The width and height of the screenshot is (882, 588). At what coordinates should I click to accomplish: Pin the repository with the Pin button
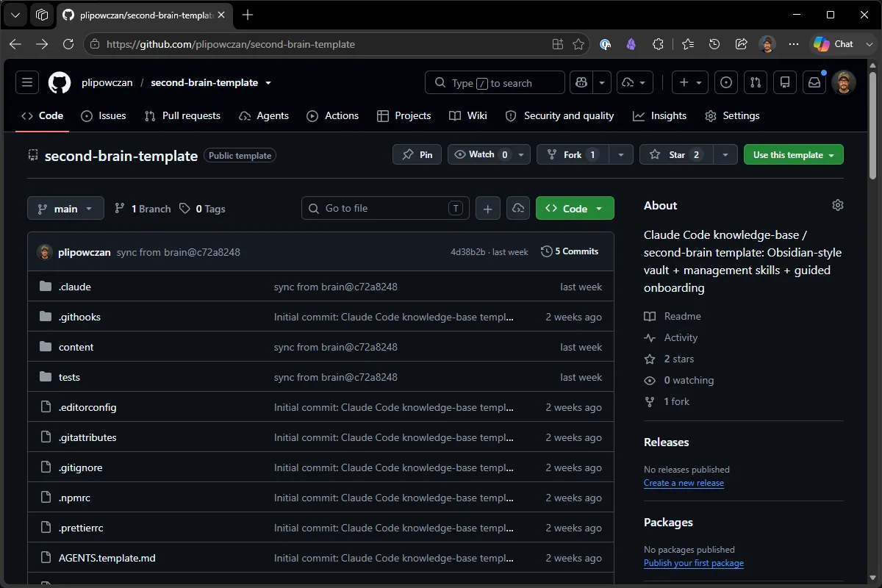tap(417, 154)
